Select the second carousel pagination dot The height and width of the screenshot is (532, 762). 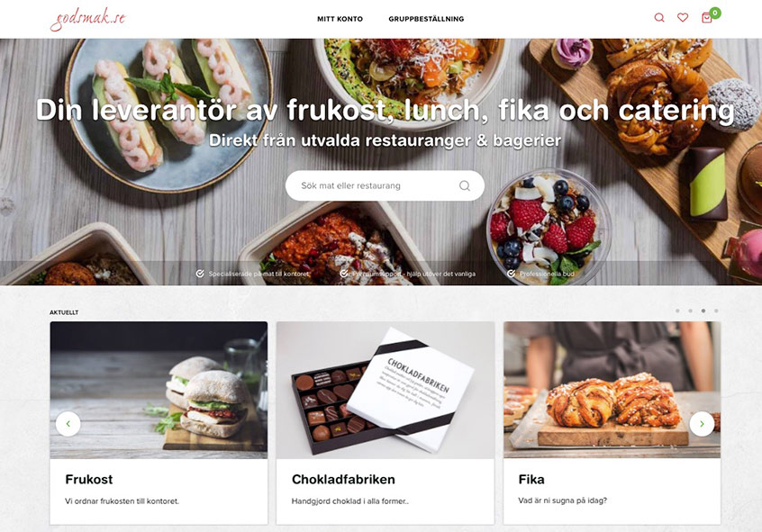[x=690, y=311]
